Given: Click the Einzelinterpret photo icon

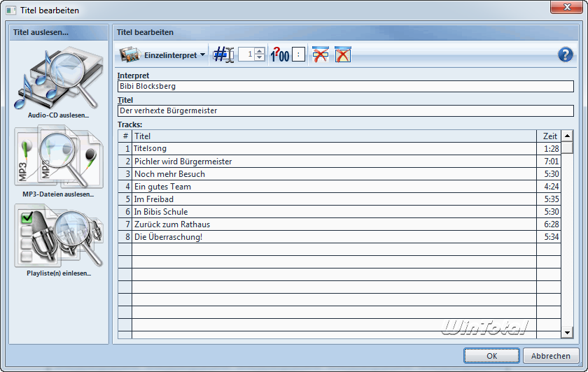Looking at the screenshot, I should click(130, 55).
